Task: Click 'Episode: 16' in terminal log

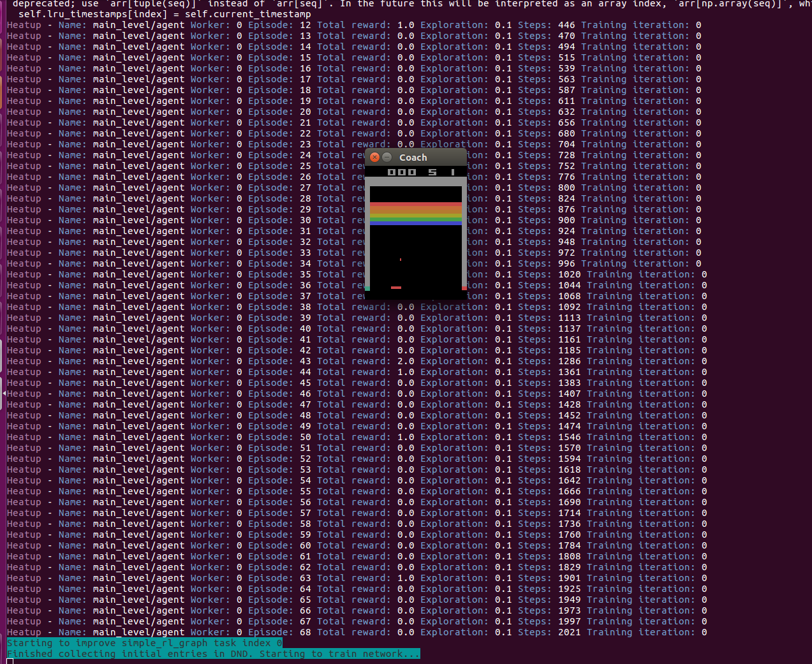Action: click(x=279, y=68)
